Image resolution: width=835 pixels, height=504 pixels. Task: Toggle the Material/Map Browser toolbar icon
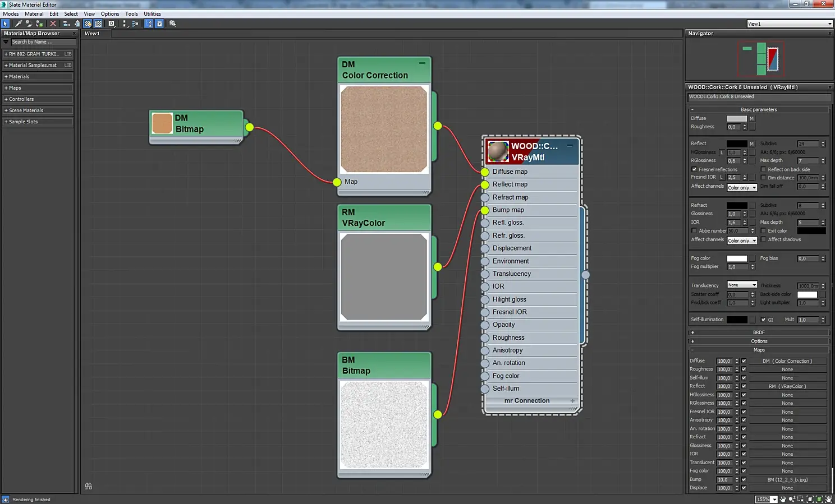tap(149, 24)
